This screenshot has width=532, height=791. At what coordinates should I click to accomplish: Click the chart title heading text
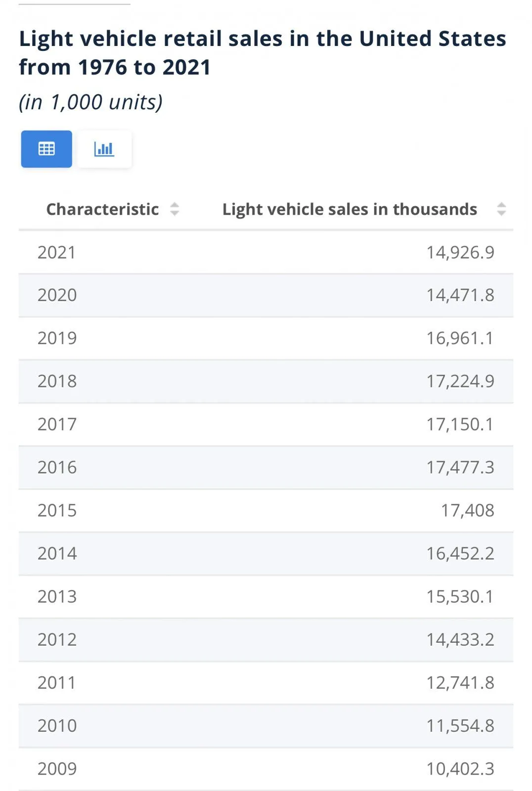pyautogui.click(x=262, y=52)
